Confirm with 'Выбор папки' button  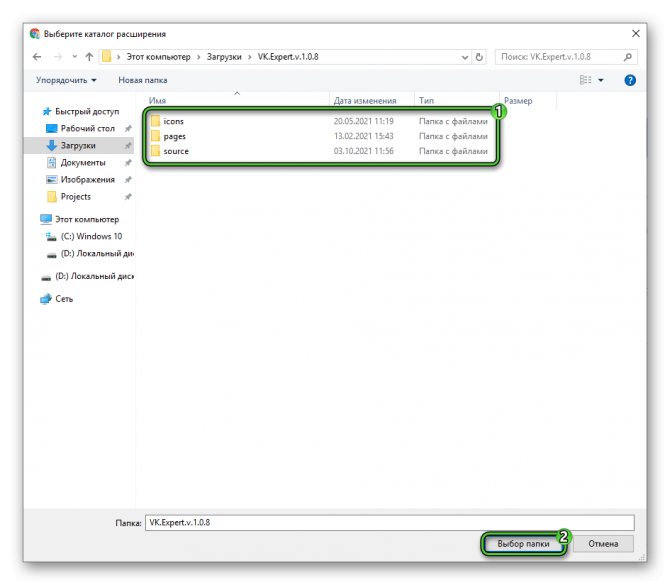pos(523,544)
